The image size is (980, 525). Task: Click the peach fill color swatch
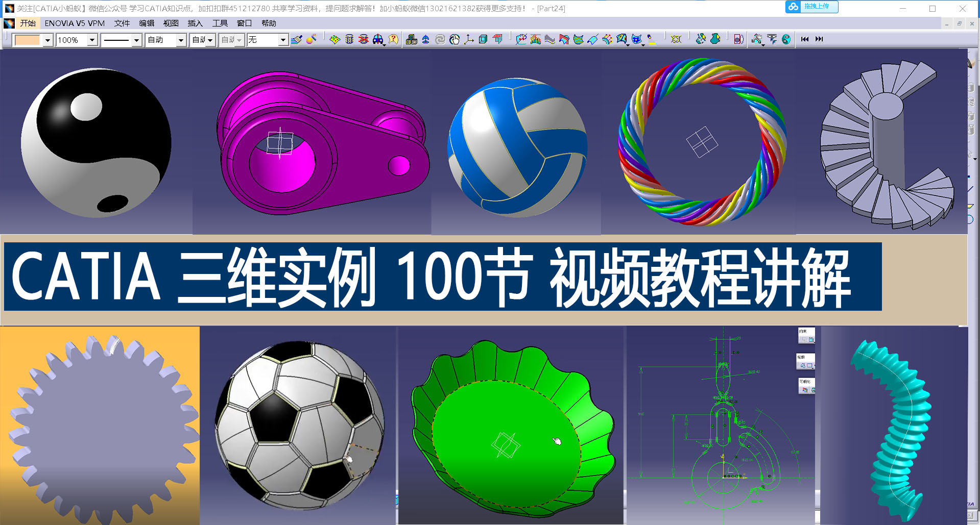click(x=27, y=40)
